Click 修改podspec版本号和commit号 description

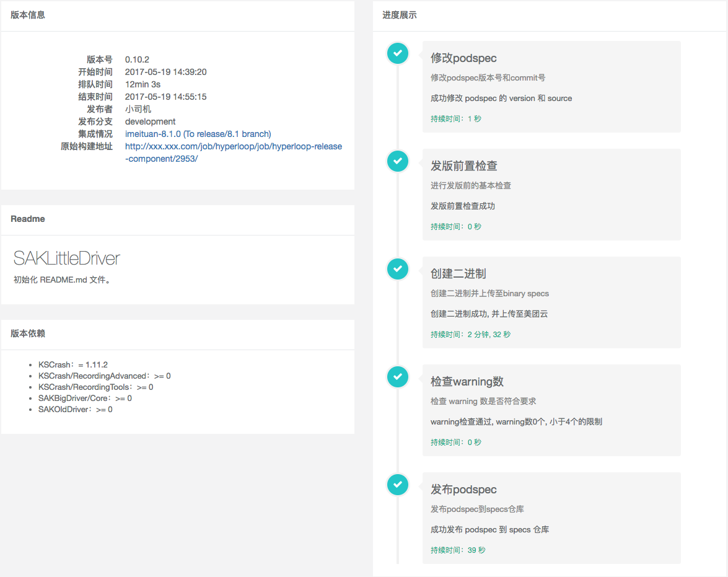point(488,78)
